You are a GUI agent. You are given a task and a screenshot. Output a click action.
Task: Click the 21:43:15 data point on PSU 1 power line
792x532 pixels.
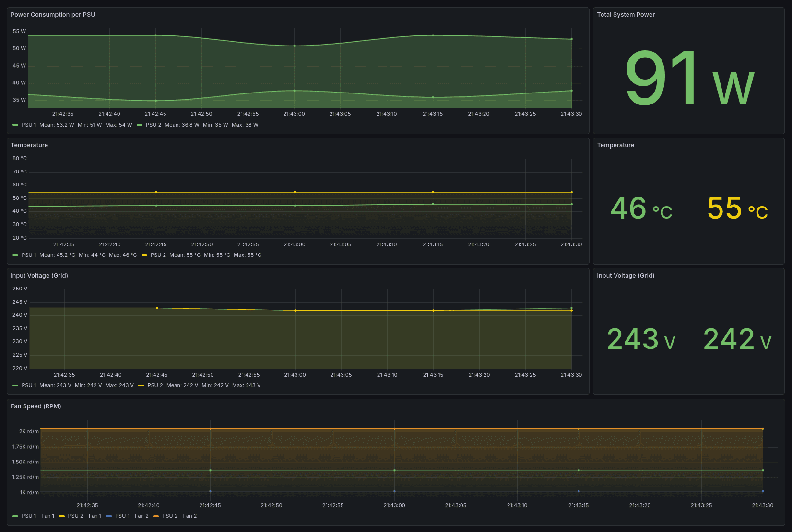432,35
